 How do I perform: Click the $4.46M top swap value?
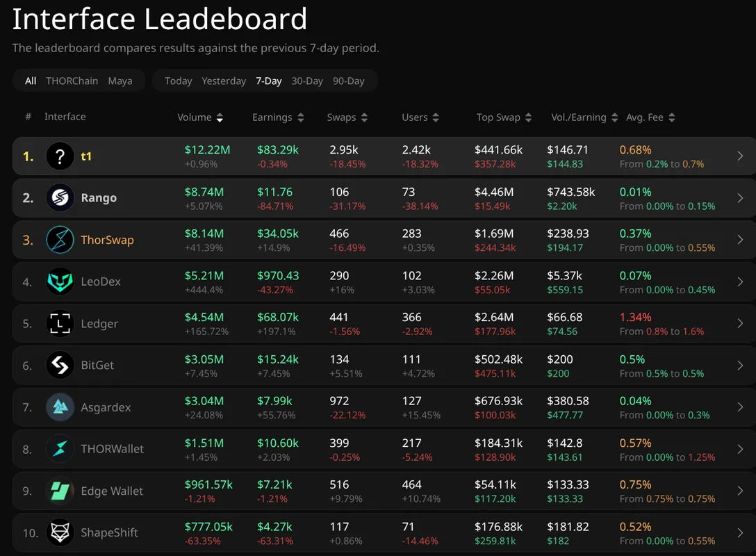pos(494,192)
